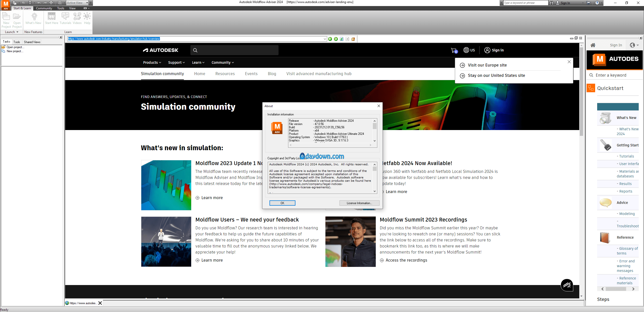644x312 pixels.
Task: Click the browser Home house icon
Action: click(x=353, y=39)
